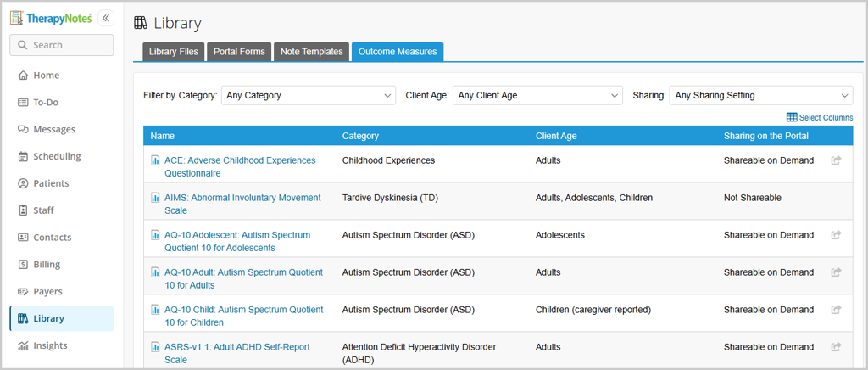Open the Filter by Category dropdown
The width and height of the screenshot is (868, 370).
308,96
